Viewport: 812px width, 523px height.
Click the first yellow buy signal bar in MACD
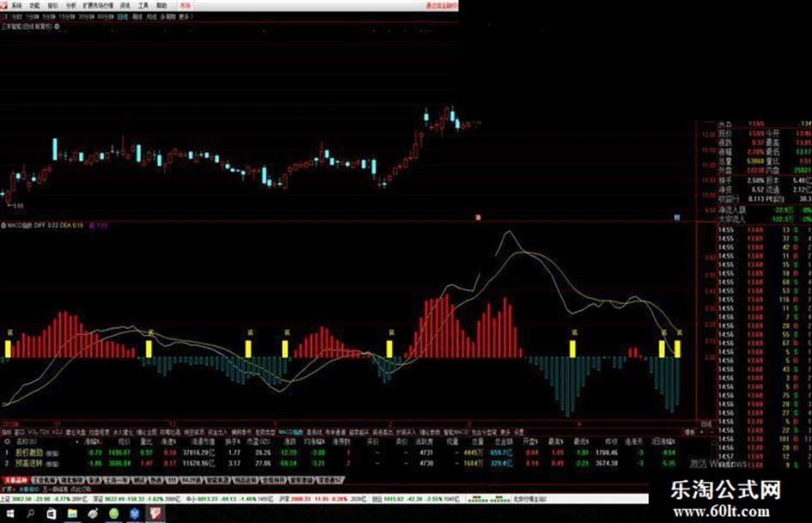click(8, 349)
